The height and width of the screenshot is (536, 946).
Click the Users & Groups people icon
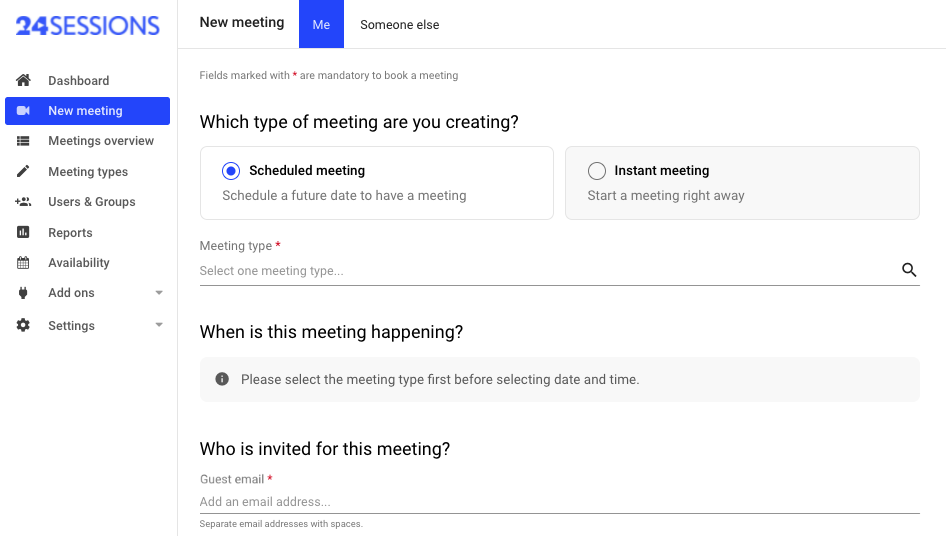pos(24,202)
